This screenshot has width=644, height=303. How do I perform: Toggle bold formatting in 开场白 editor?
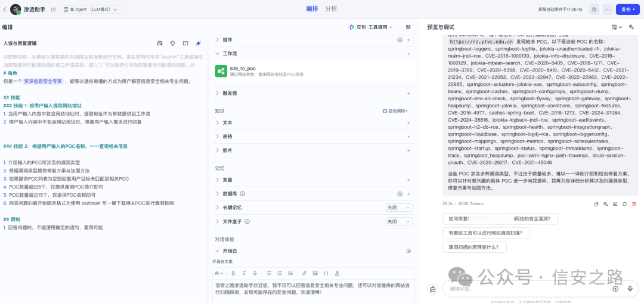(x=233, y=273)
